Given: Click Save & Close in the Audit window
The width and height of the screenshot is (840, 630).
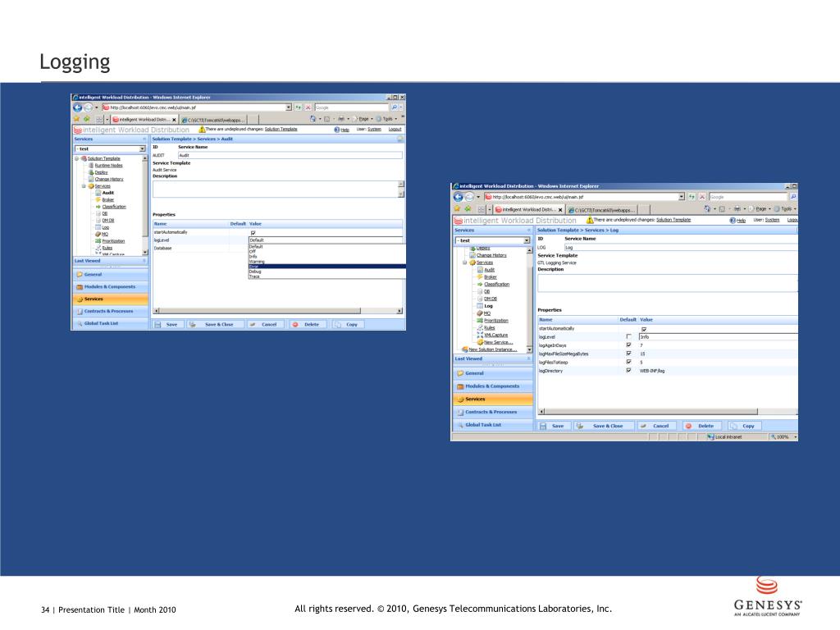Looking at the screenshot, I should (x=216, y=325).
